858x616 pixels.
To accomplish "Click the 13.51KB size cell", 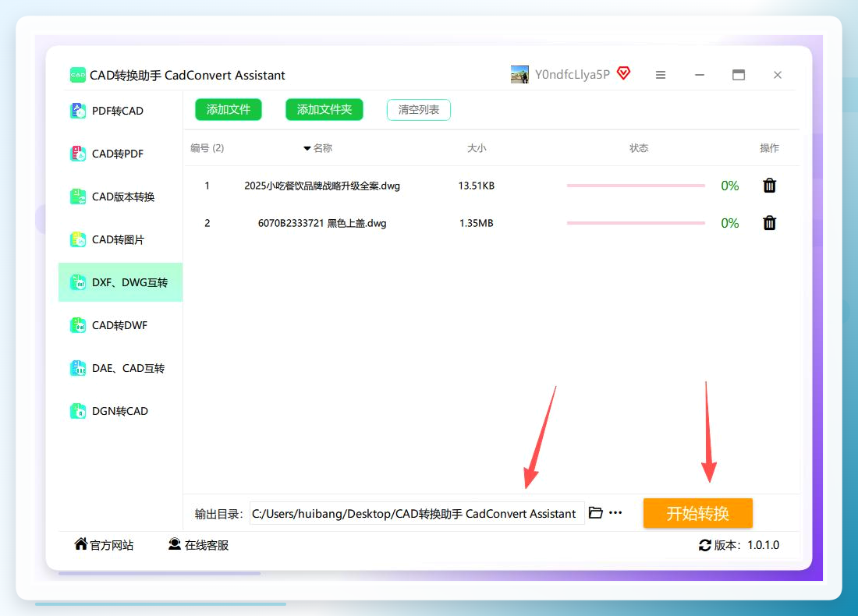I will coord(476,186).
